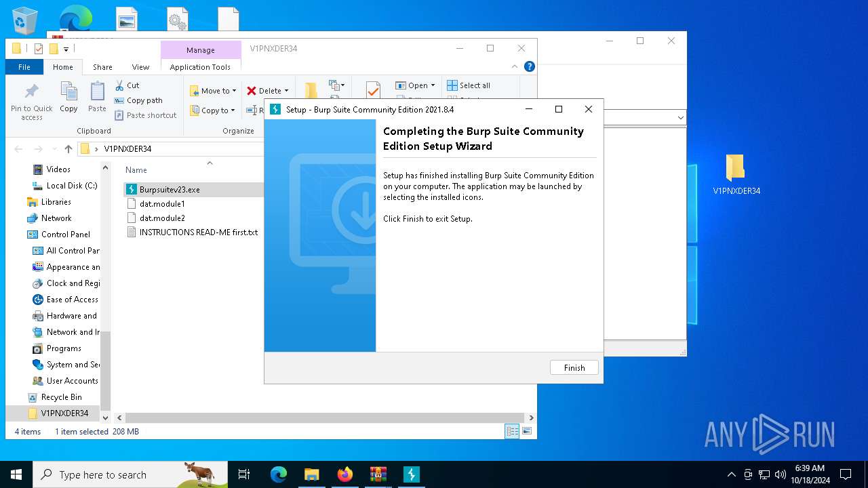Switch to the View ribbon tab
Viewport: 868px width, 488px height.
(140, 67)
